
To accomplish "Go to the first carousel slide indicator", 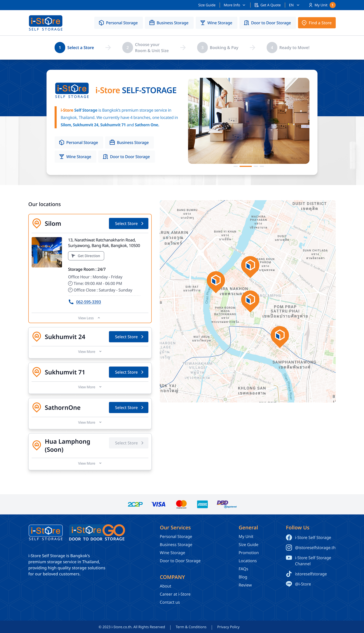I will pyautogui.click(x=235, y=166).
